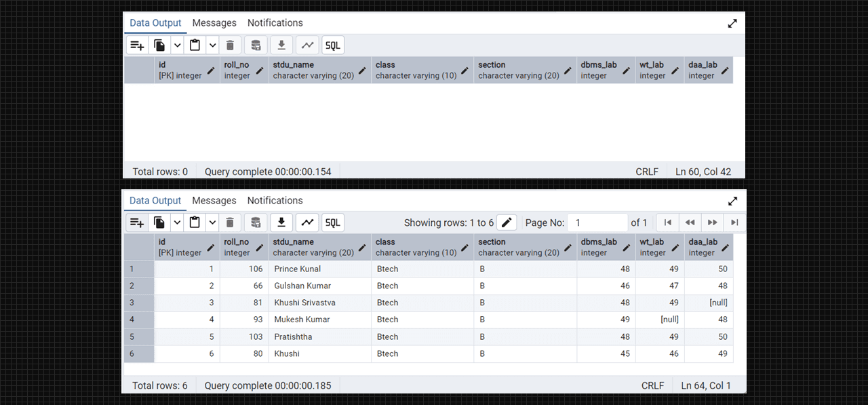Open Notifications tab in the empty results panel
868x405 pixels.
pos(275,23)
